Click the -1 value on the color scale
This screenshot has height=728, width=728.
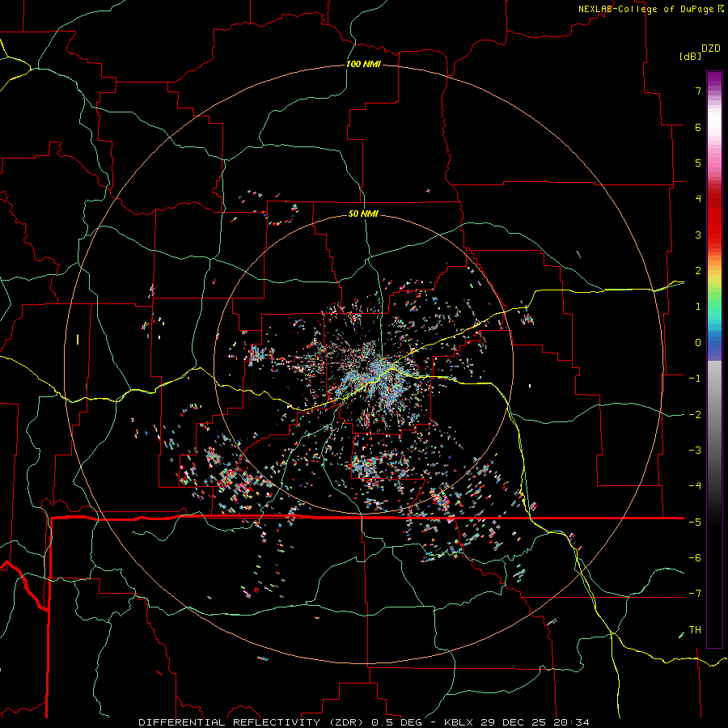695,379
